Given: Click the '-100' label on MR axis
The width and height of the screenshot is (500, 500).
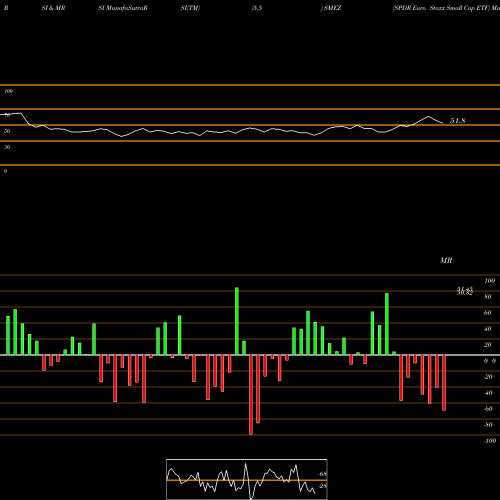Looking at the screenshot, I should click(489, 441).
